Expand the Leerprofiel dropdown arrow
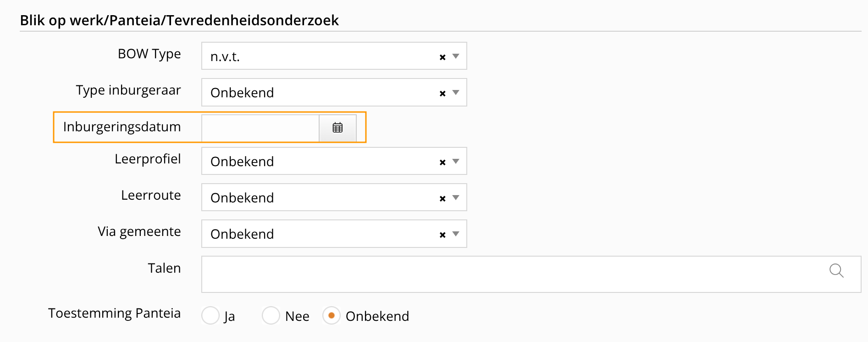Image resolution: width=868 pixels, height=342 pixels. click(x=456, y=161)
